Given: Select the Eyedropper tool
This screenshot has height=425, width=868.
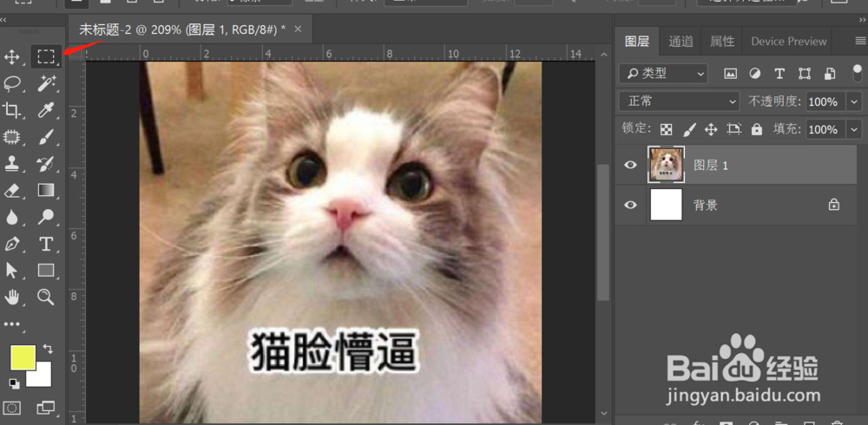Looking at the screenshot, I should [x=46, y=109].
